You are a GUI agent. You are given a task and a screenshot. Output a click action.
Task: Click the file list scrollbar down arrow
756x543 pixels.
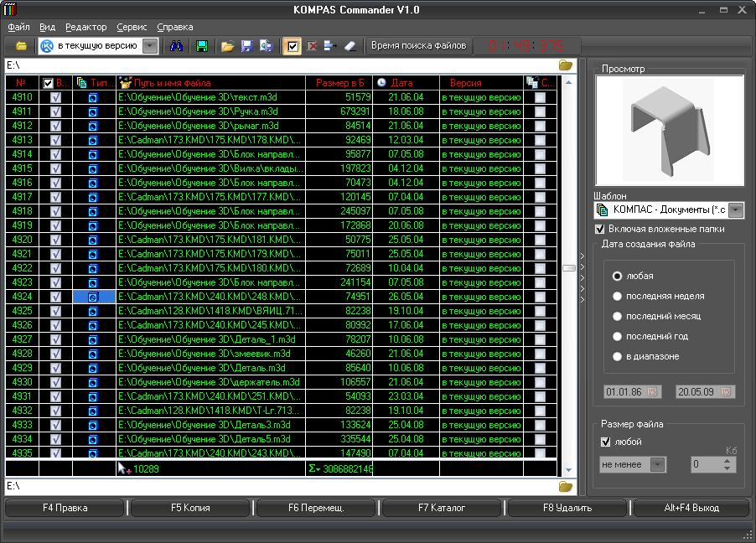click(569, 470)
